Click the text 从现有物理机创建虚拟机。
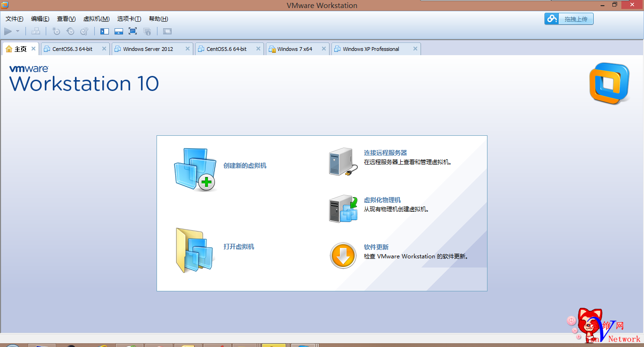644x347 pixels. pos(396,209)
